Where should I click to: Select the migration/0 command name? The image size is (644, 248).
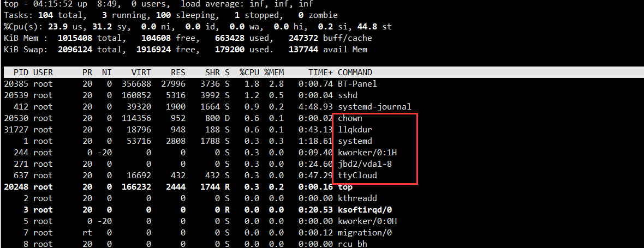[365, 233]
